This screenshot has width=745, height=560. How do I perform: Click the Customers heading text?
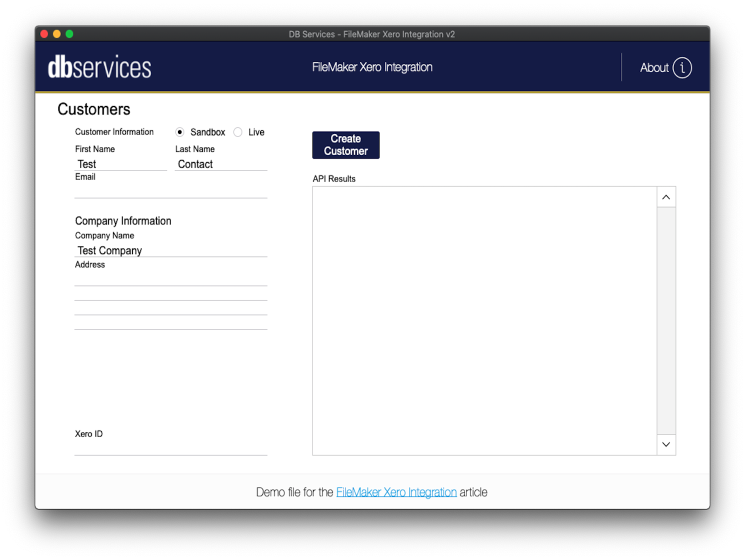click(94, 109)
